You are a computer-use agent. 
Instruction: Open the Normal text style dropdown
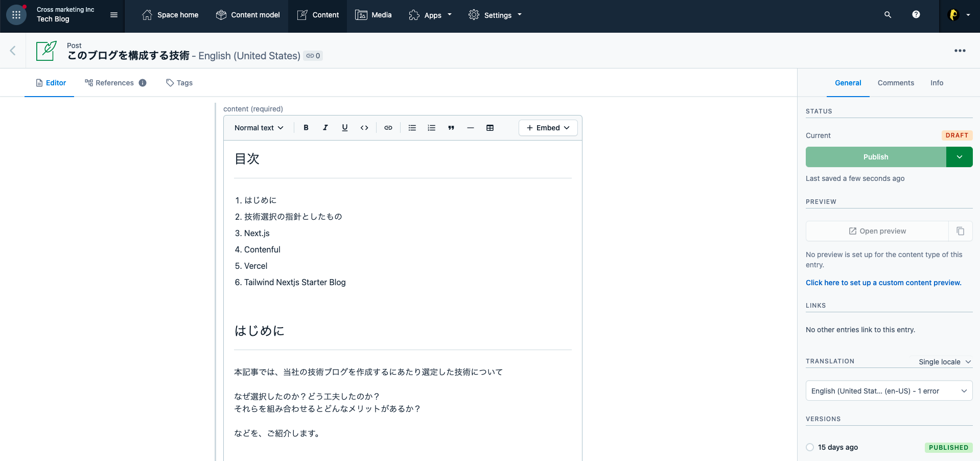(259, 128)
